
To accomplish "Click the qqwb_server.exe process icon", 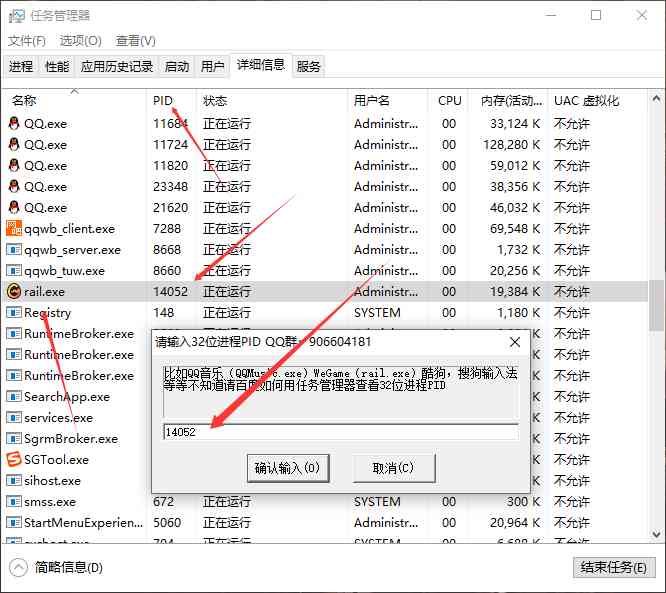I will coord(14,249).
